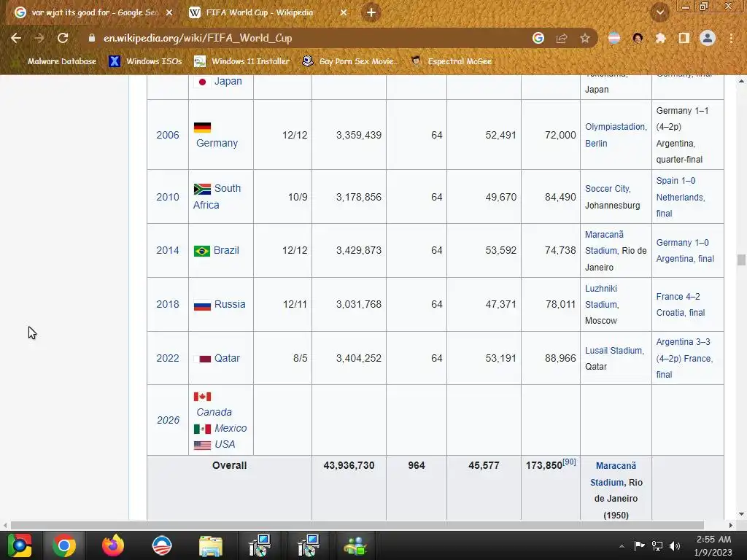Click the USA host link

coord(225,444)
